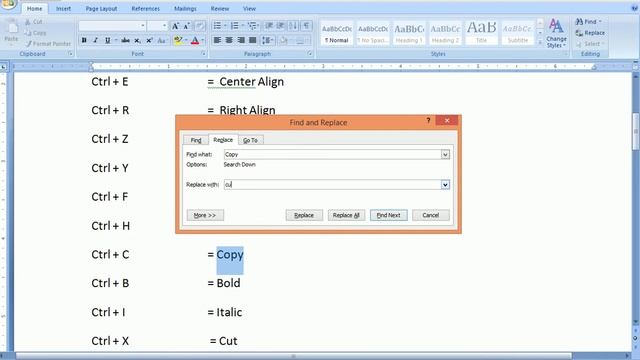Click Align Text Left icon
640x360 pixels.
point(217,40)
